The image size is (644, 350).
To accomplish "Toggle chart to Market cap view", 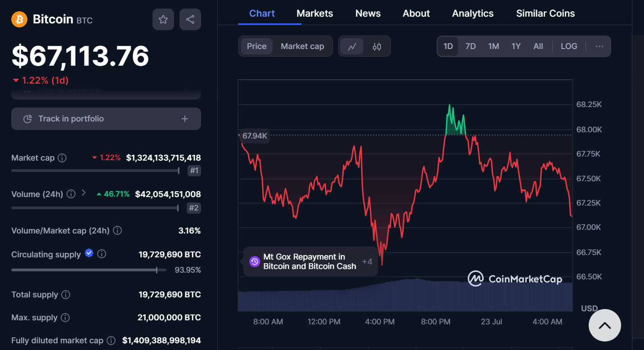I will (302, 46).
